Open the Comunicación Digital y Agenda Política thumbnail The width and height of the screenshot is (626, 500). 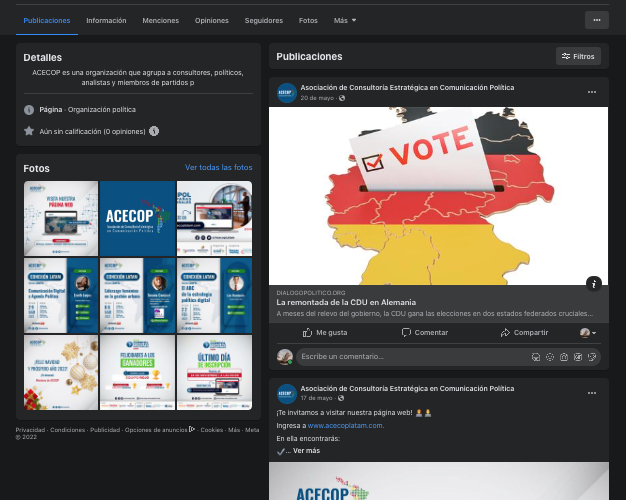click(x=61, y=296)
